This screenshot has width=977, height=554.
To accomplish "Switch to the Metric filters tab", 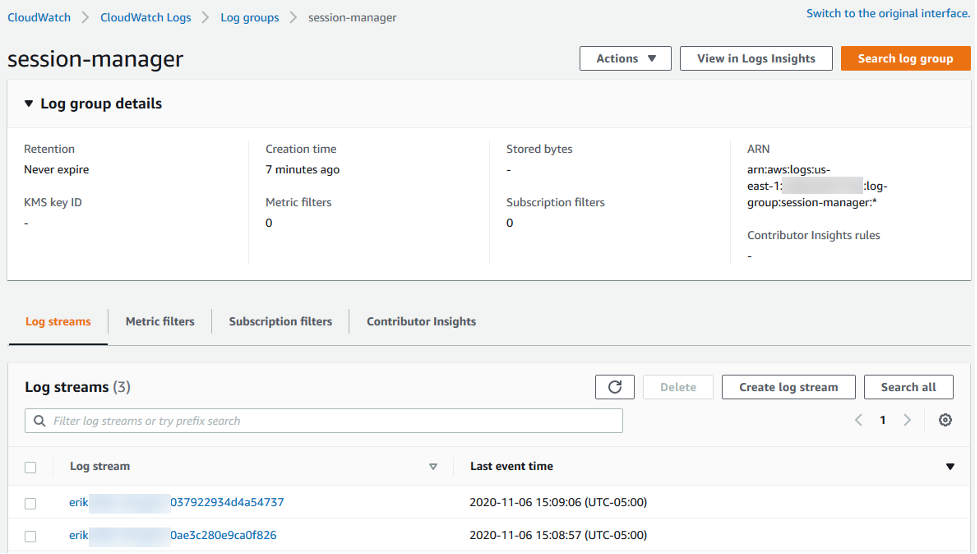I will pyautogui.click(x=160, y=322).
